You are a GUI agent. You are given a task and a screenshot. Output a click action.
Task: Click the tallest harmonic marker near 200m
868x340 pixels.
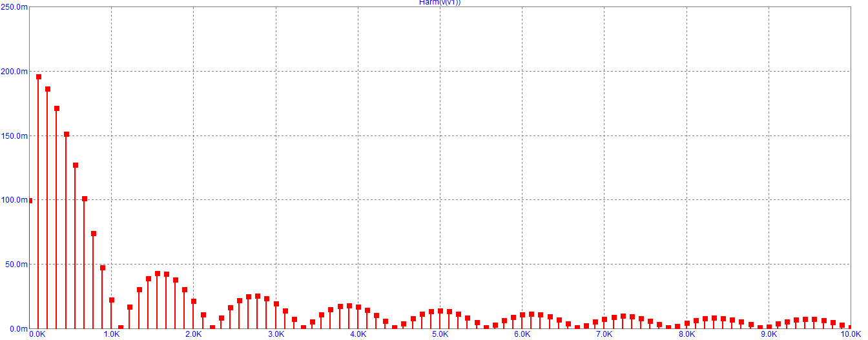39,77
